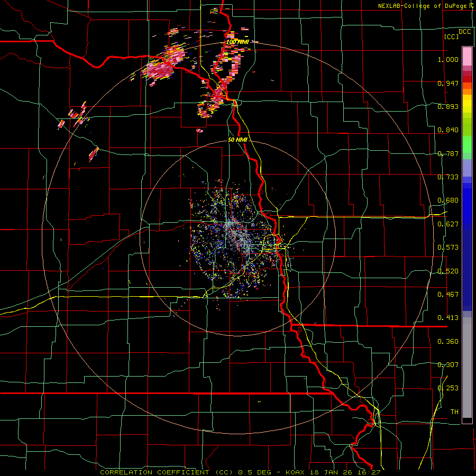The width and height of the screenshot is (476, 476).
Task: Click the TH threshold label
Action: (x=454, y=412)
